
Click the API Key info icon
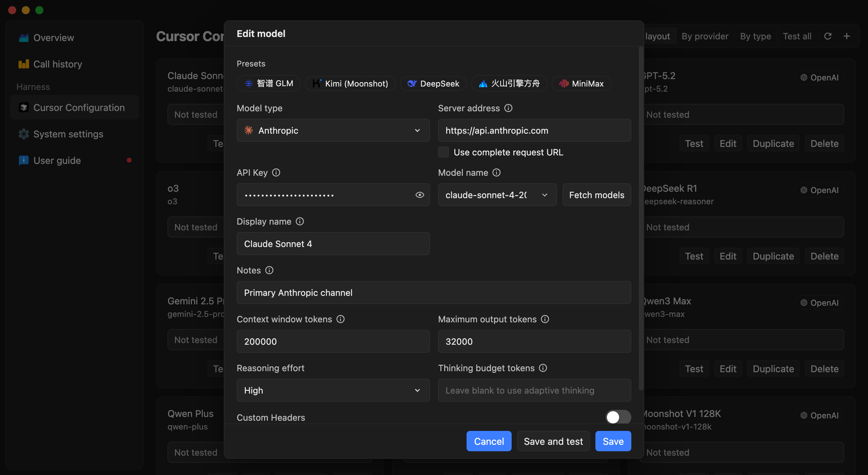[x=276, y=172]
